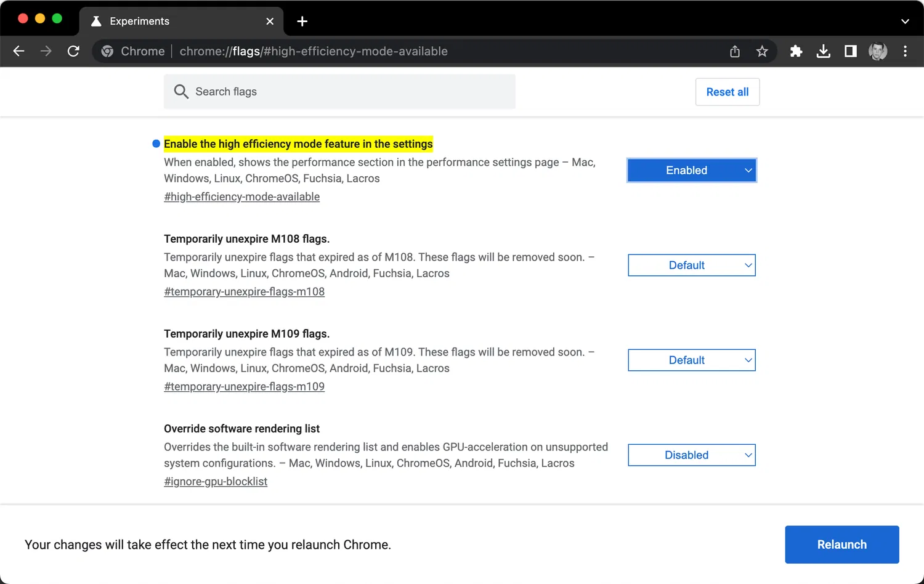Click the share page icon
The width and height of the screenshot is (924, 584).
[x=735, y=51]
